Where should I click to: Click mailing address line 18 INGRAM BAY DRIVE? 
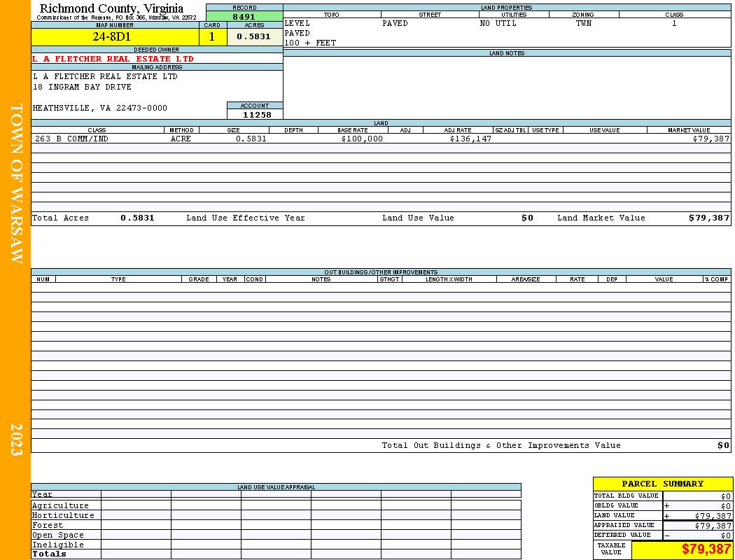(82, 87)
